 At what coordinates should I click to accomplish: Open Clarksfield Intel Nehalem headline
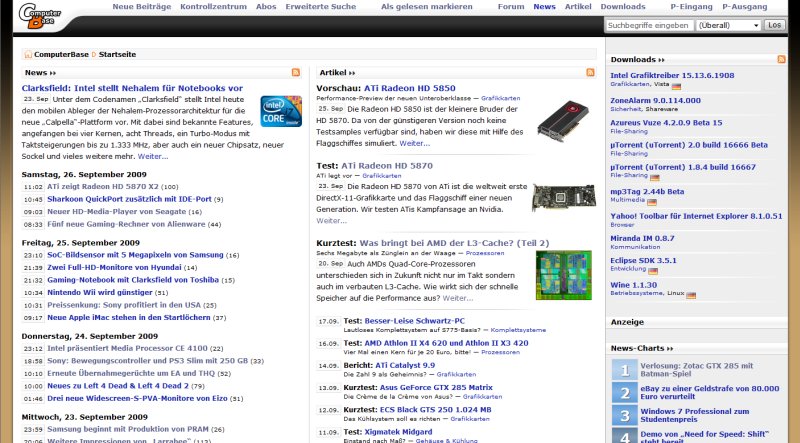(132, 88)
